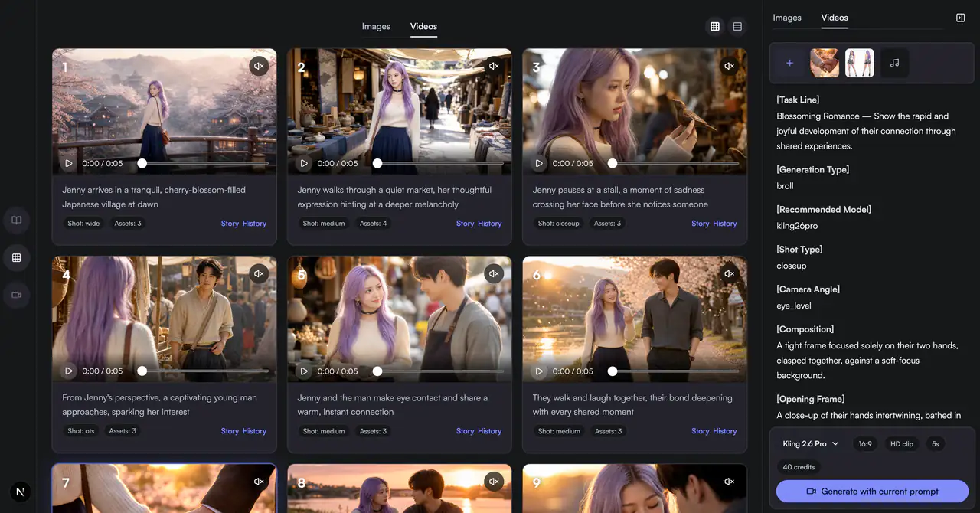Click Generate with current prompt button

click(x=872, y=492)
